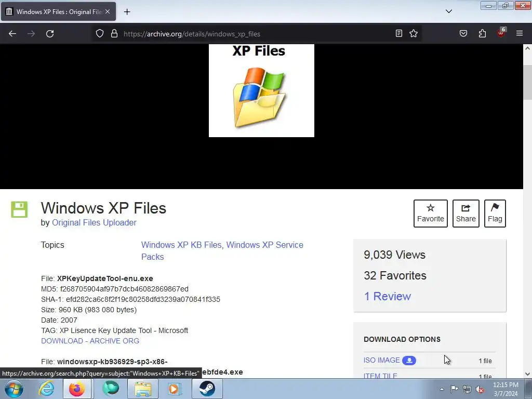
Task: Toggle reader view icon in address bar
Action: click(x=399, y=33)
